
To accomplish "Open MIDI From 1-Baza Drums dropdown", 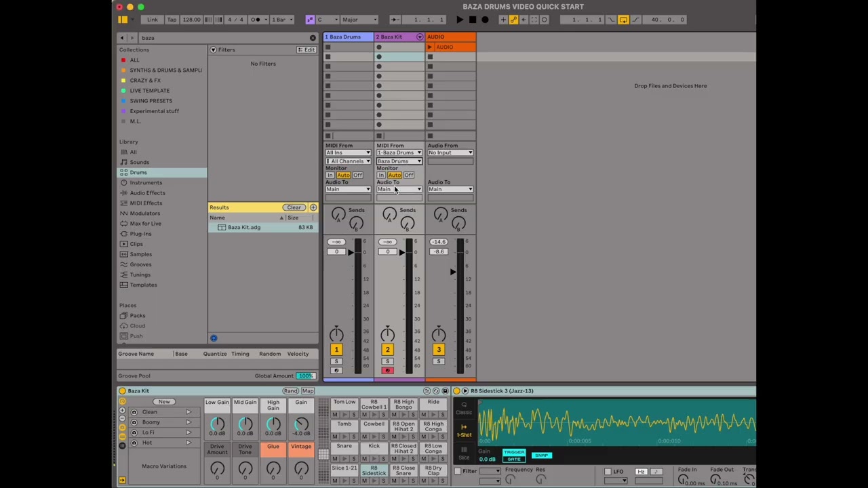I will (399, 152).
